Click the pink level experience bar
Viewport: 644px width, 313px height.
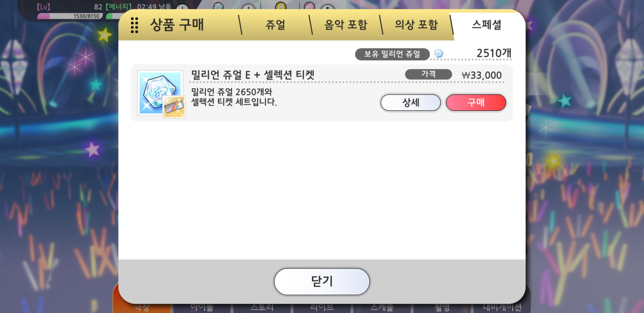tap(70, 16)
